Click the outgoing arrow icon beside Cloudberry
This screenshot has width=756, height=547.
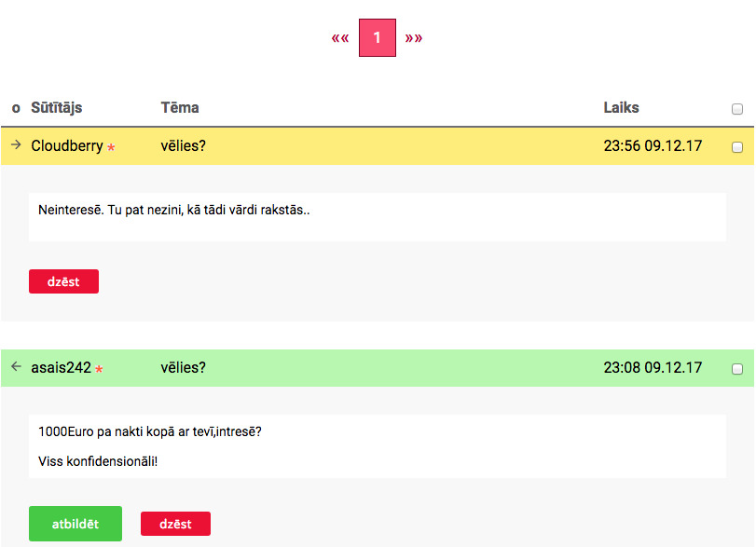coord(16,145)
